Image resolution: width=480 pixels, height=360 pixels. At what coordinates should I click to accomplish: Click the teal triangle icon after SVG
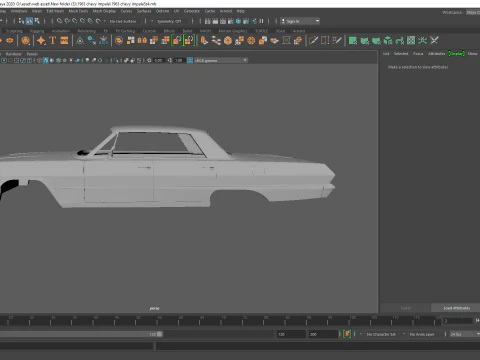tap(80, 41)
